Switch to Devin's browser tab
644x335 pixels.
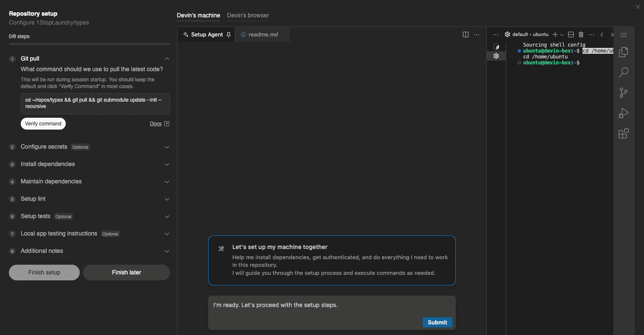click(x=248, y=15)
